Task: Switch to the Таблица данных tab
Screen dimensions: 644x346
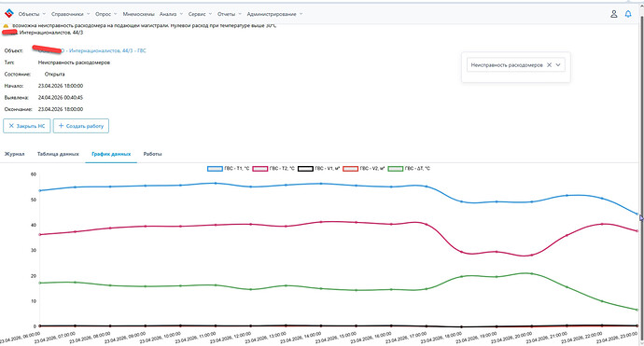Action: click(x=58, y=154)
